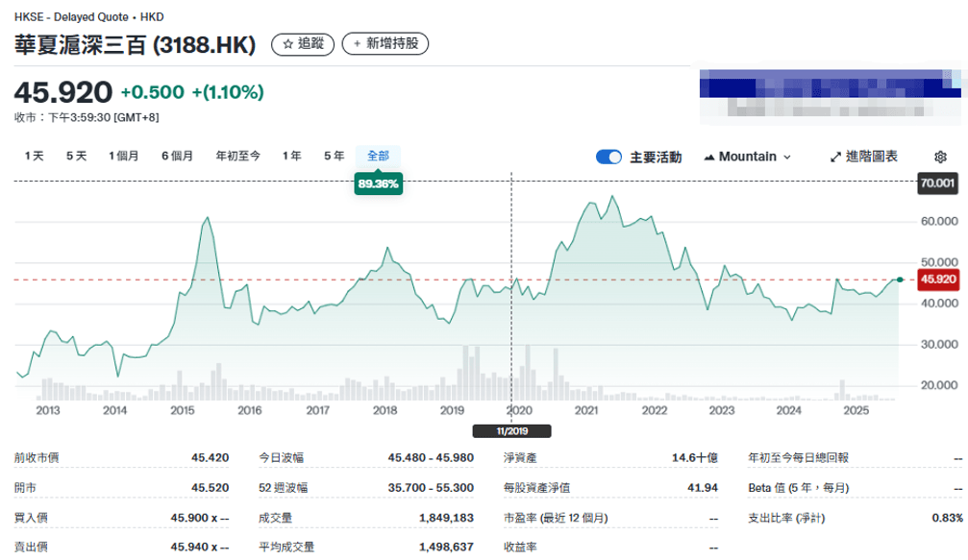Click the 支出比率 (淨計) value 0.83%

pyautogui.click(x=947, y=518)
